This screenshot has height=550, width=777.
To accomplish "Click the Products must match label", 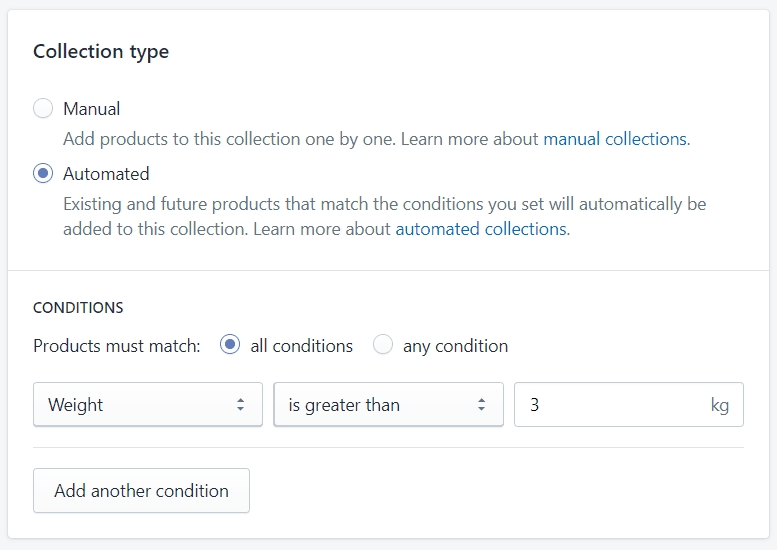I will [117, 346].
